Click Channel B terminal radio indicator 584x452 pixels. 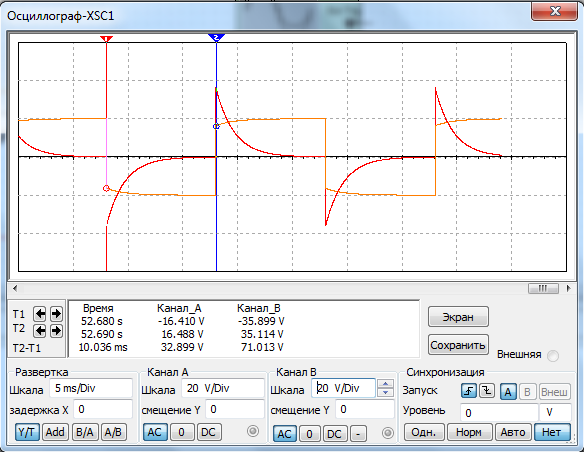[388, 433]
